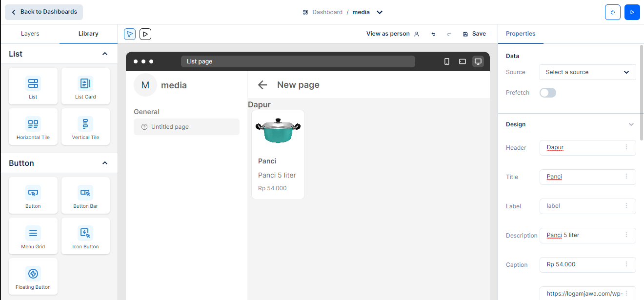644x300 pixels.
Task: Collapse the Design section
Action: point(631,124)
